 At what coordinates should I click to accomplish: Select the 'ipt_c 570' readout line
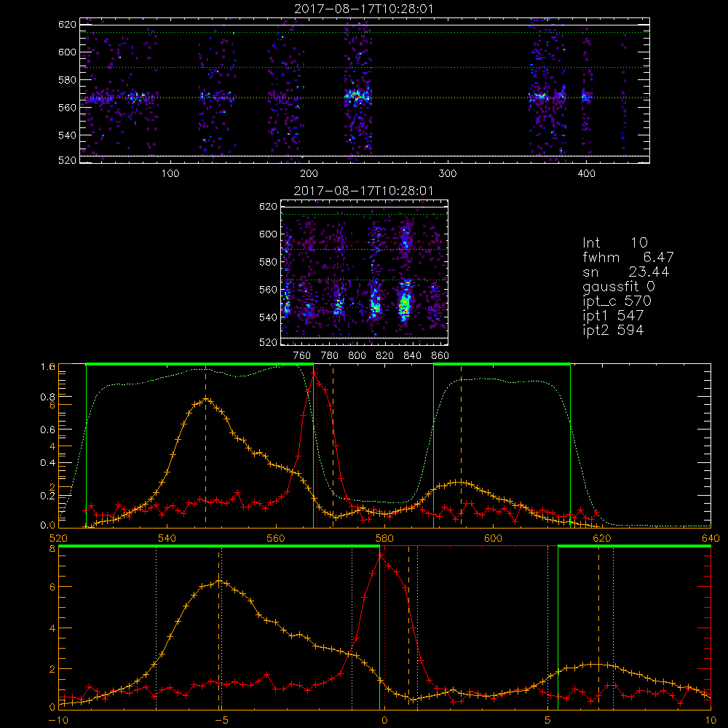point(617,301)
